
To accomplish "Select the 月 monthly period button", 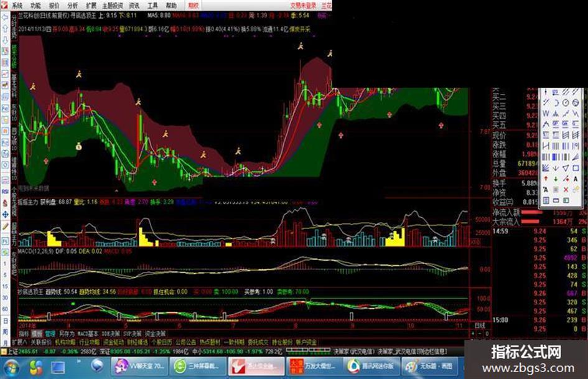I will coord(5,342).
